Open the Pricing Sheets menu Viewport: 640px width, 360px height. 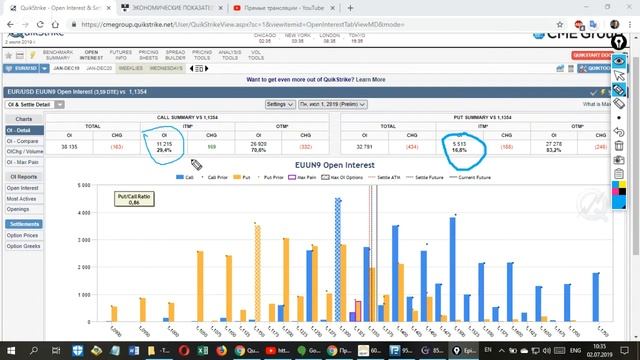[149, 55]
